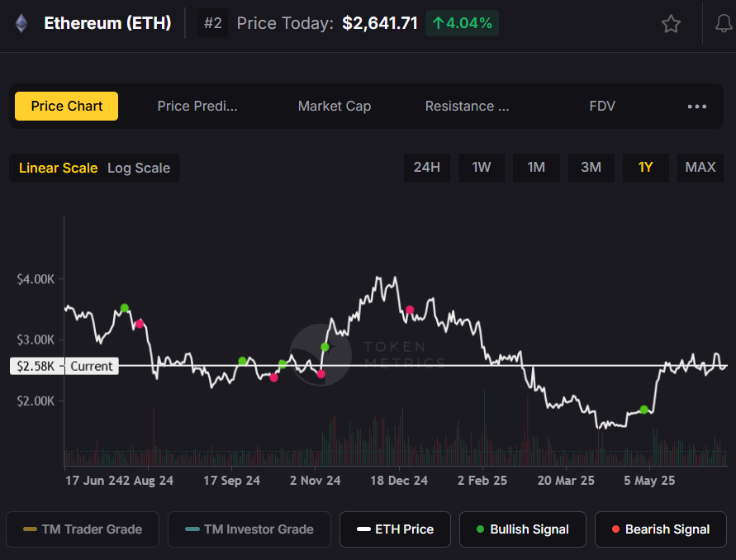This screenshot has height=560, width=736.
Task: Open the FDV tab
Action: pyautogui.click(x=602, y=106)
